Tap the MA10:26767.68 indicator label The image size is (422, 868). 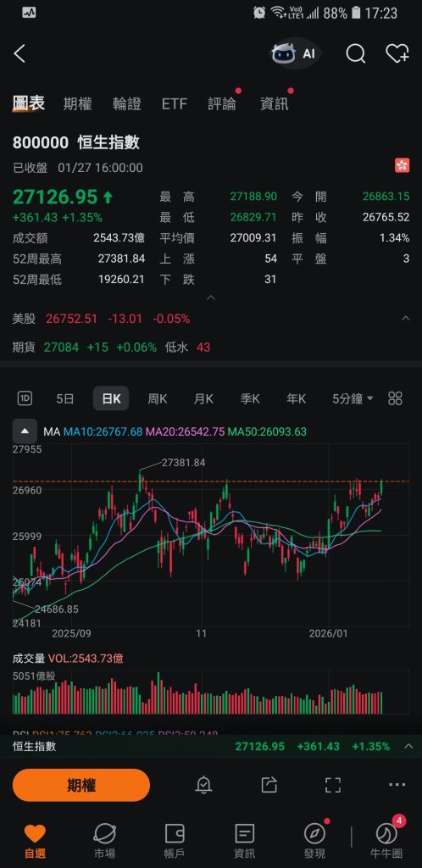click(103, 431)
